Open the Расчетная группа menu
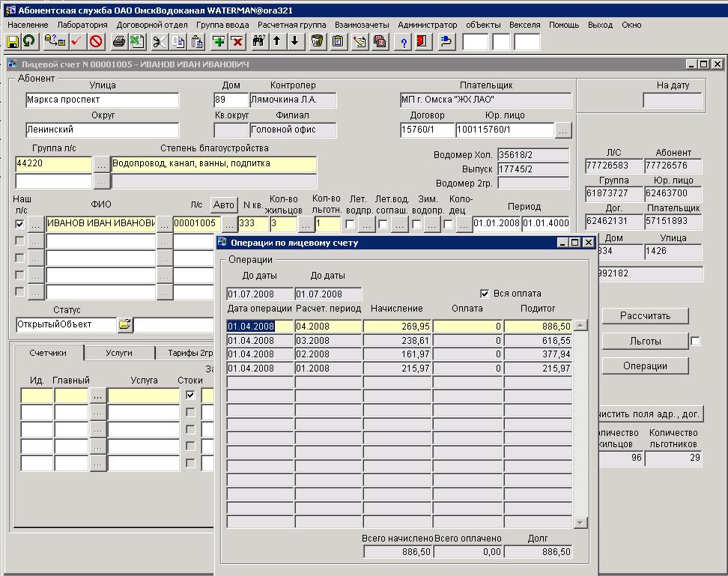The height and width of the screenshot is (576, 728). click(291, 25)
